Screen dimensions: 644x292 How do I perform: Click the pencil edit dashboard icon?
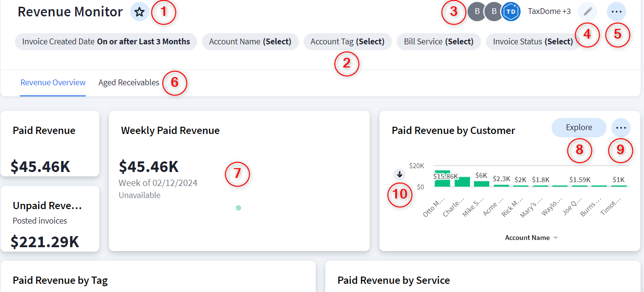[x=587, y=11]
